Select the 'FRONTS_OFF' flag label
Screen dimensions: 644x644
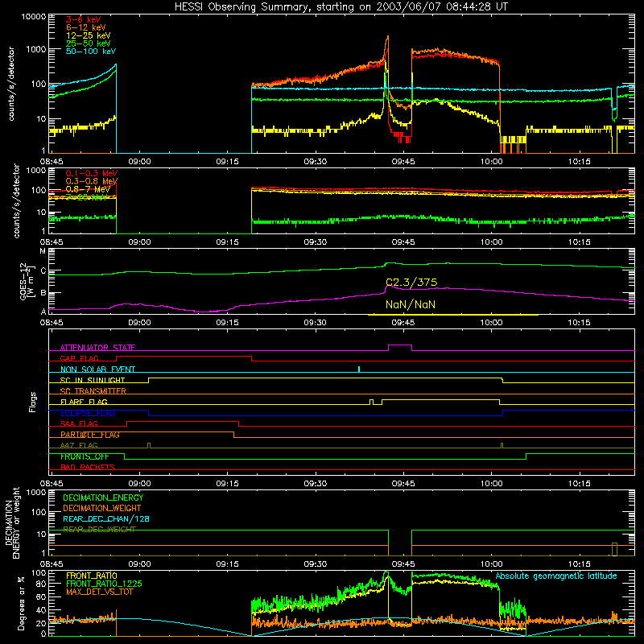85,456
